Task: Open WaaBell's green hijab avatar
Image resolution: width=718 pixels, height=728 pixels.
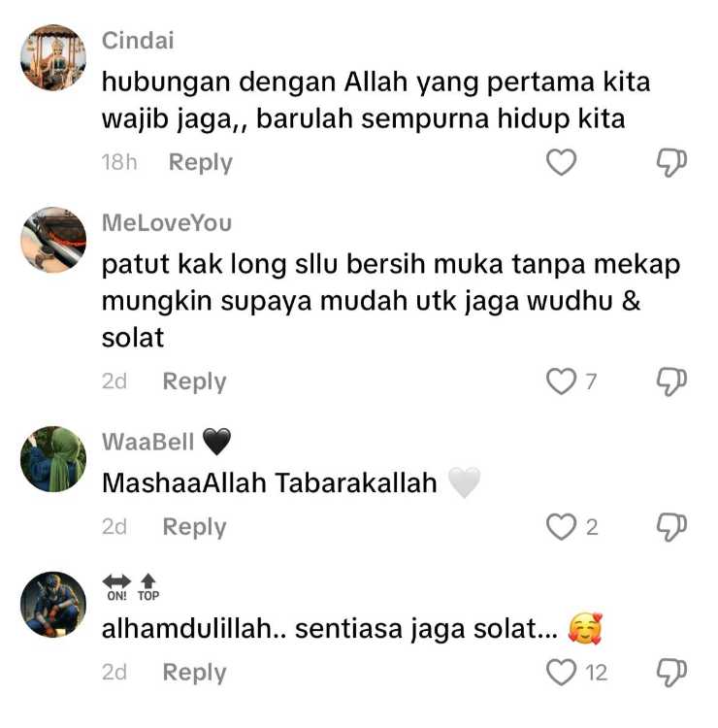Action: [53, 459]
